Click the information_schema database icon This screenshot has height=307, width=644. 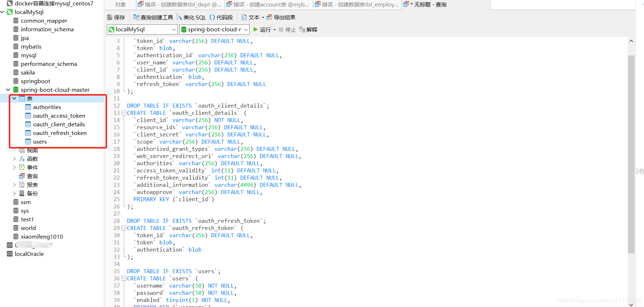(16, 30)
